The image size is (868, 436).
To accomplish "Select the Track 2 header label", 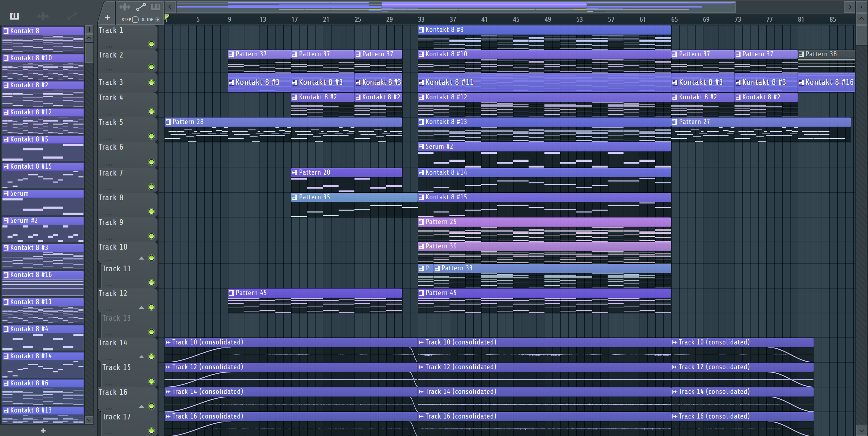I will click(111, 55).
